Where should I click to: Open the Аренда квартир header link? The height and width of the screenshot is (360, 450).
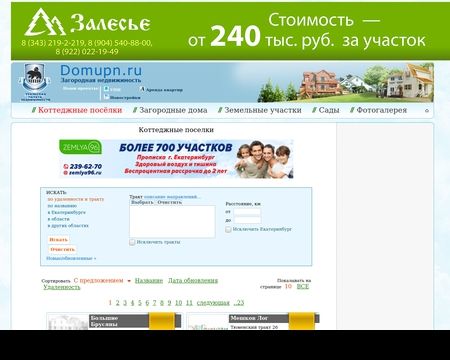click(x=164, y=90)
